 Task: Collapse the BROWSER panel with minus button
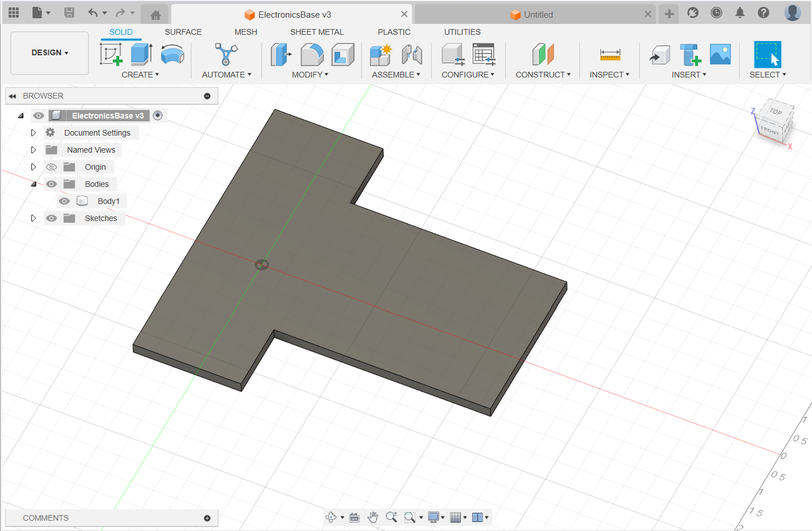pyautogui.click(x=207, y=96)
